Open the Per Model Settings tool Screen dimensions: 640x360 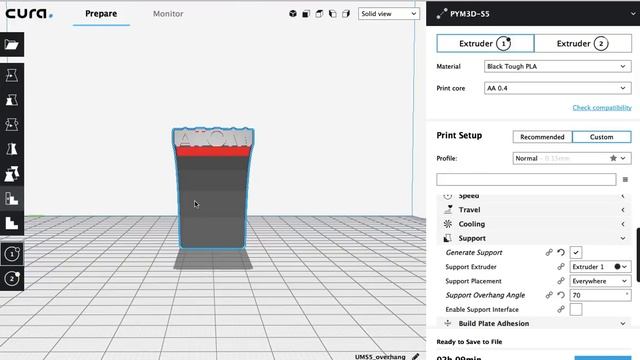pos(12,174)
